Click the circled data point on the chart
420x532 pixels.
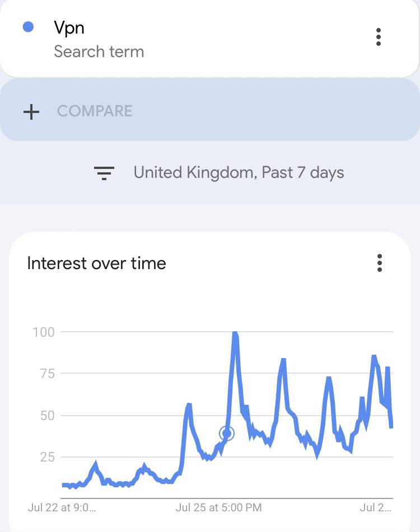[x=227, y=433]
